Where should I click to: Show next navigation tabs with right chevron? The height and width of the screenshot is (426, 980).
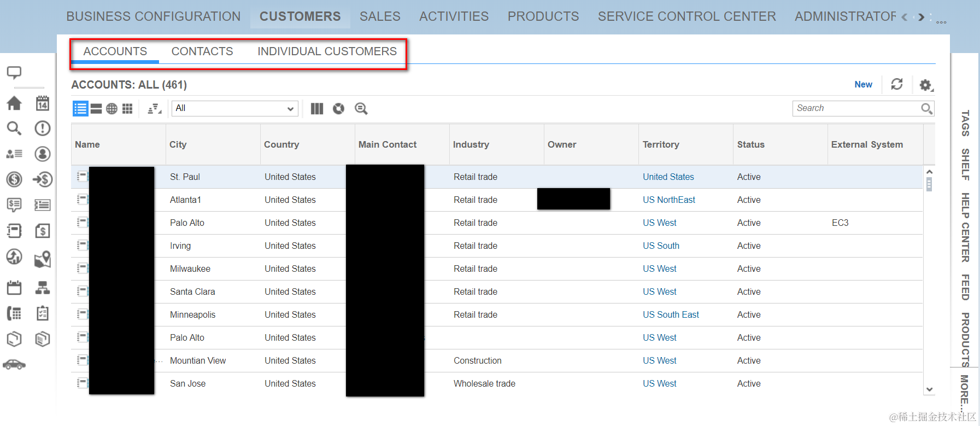922,17
